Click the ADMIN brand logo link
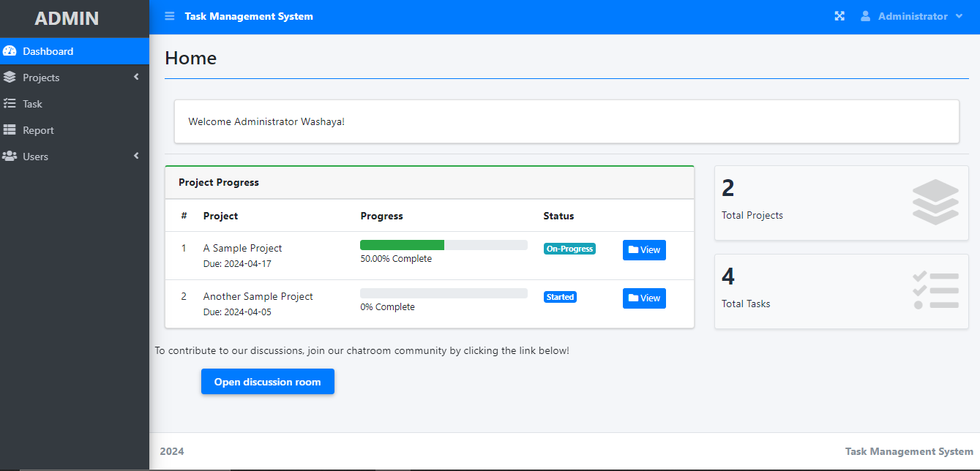 [x=67, y=18]
